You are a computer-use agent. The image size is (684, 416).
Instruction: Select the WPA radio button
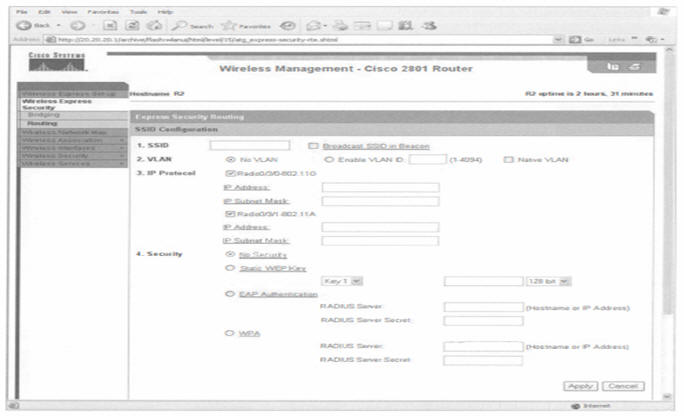[230, 333]
